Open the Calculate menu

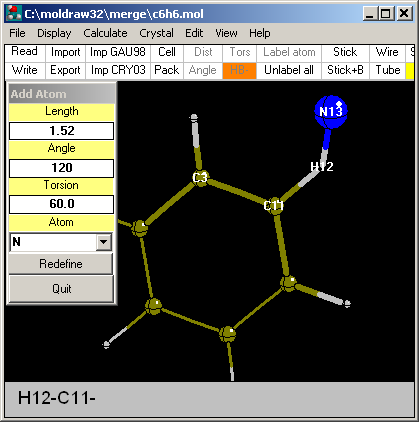(105, 33)
